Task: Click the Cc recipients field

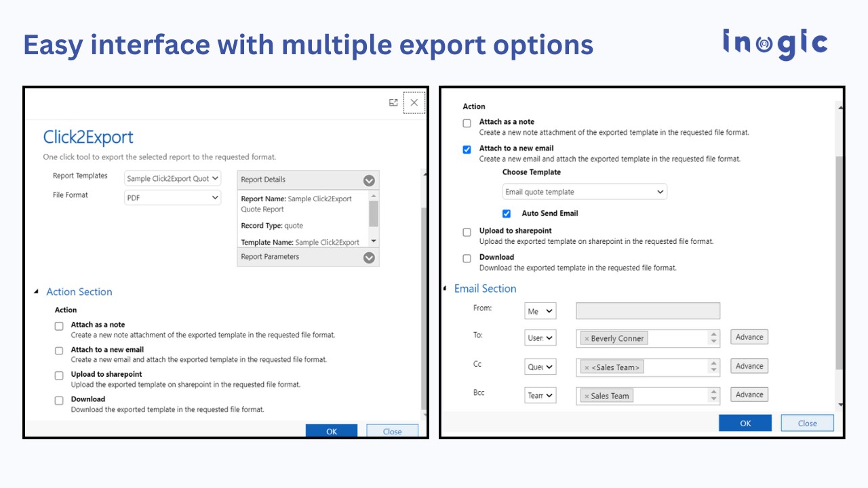Action: coord(648,367)
